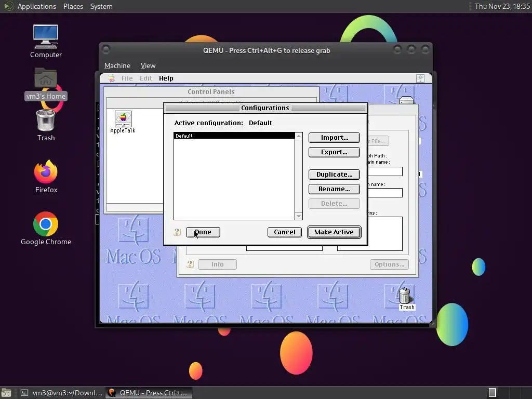Open vm3's Home folder icon
The width and height of the screenshot is (532, 399).
(46, 84)
